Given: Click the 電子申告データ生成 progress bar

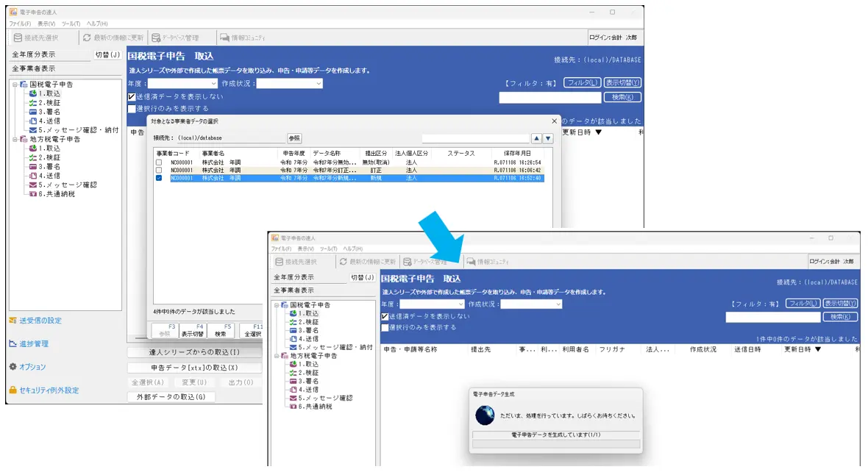Looking at the screenshot, I should (555, 444).
